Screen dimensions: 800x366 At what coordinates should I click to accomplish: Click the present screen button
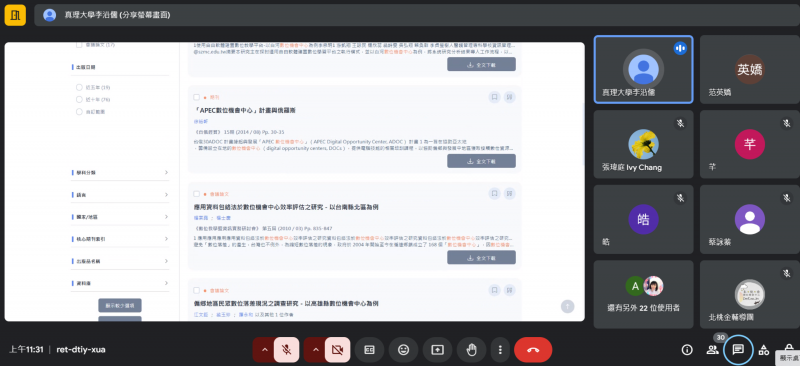click(x=437, y=350)
